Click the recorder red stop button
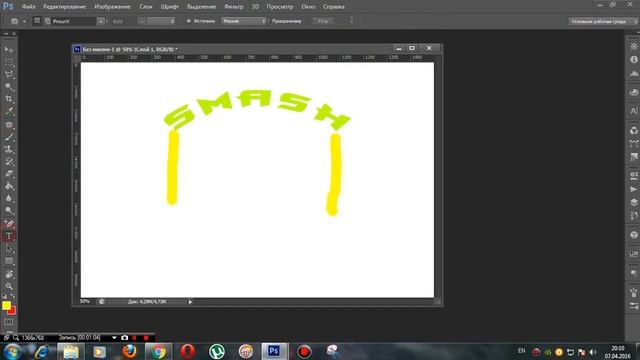Viewport: 640px width, 360px height. (x=146, y=338)
